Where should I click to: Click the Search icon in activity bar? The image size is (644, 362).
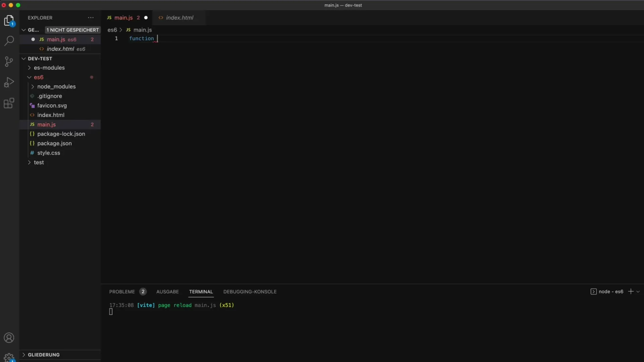tap(10, 41)
